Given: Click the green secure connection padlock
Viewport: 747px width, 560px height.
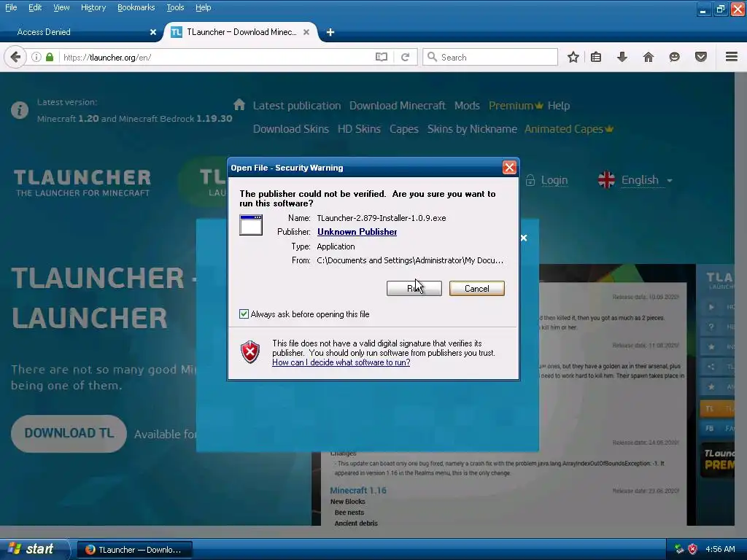Looking at the screenshot, I should point(50,57).
